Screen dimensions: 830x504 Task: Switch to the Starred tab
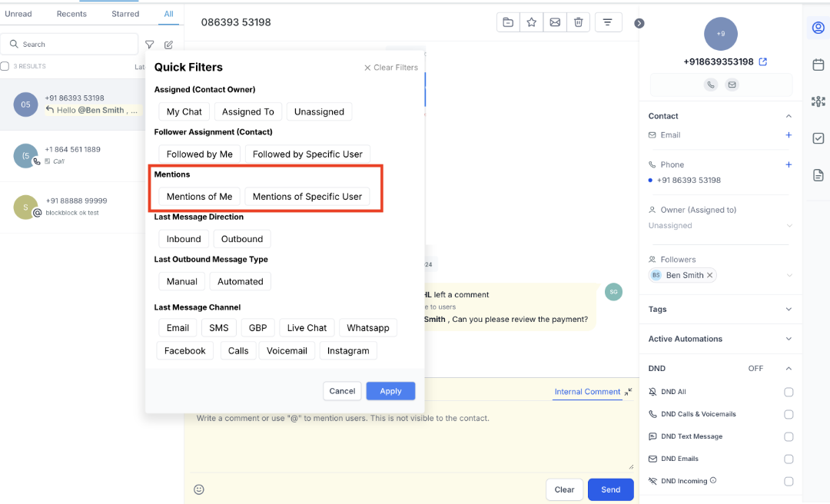pyautogui.click(x=125, y=14)
